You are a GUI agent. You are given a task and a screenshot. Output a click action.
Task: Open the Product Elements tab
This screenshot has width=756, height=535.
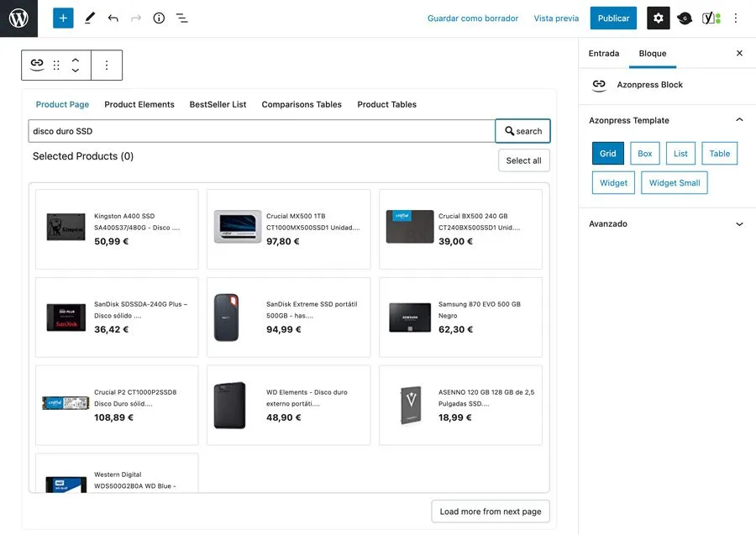pyautogui.click(x=139, y=105)
